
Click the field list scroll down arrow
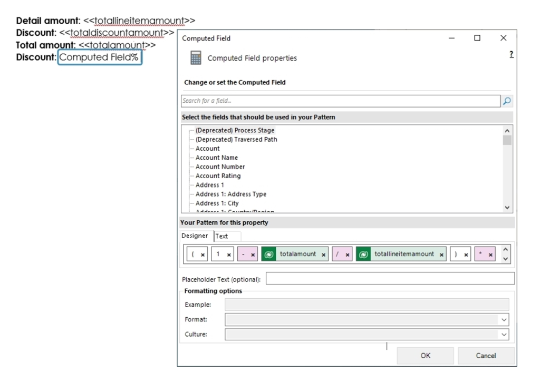[507, 208]
